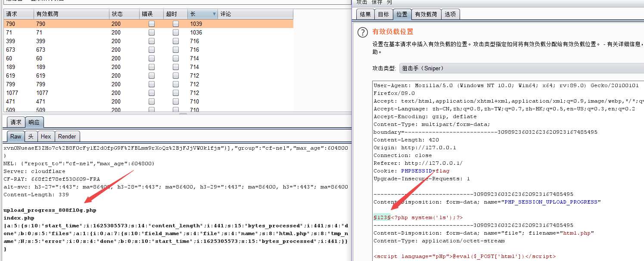Check the 错误 box for request 189

[152, 67]
